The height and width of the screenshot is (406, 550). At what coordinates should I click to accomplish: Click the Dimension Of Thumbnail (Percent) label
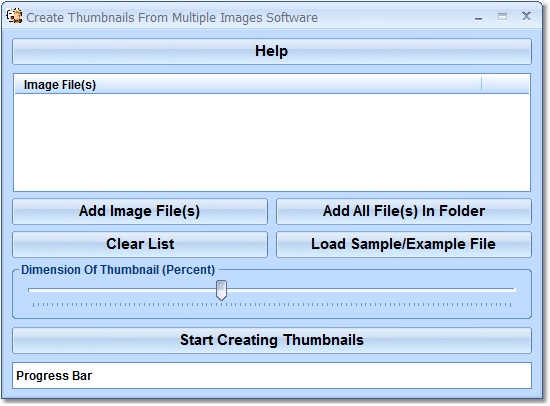[118, 270]
